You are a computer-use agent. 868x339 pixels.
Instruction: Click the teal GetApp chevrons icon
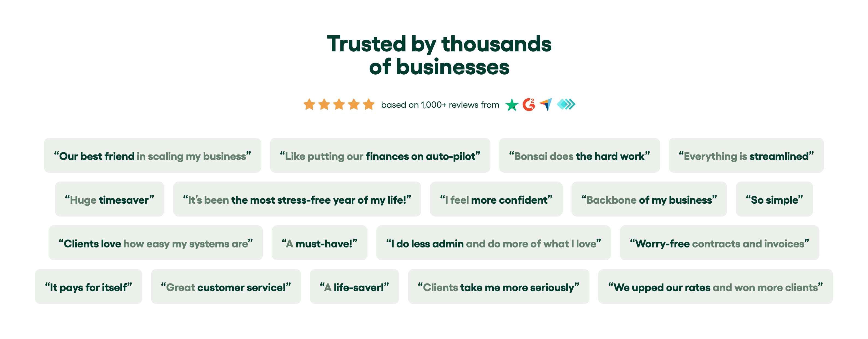(x=566, y=104)
